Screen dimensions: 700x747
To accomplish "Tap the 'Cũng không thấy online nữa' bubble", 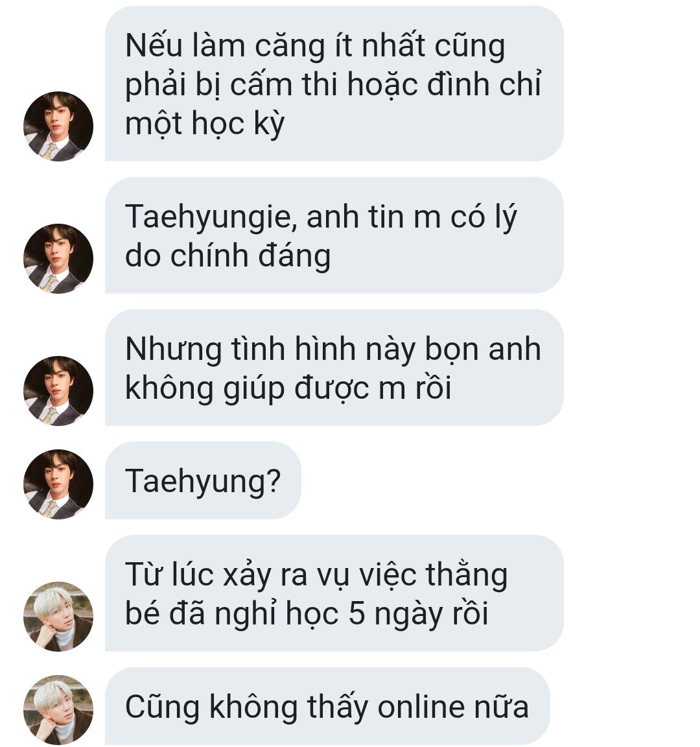I will (x=327, y=707).
